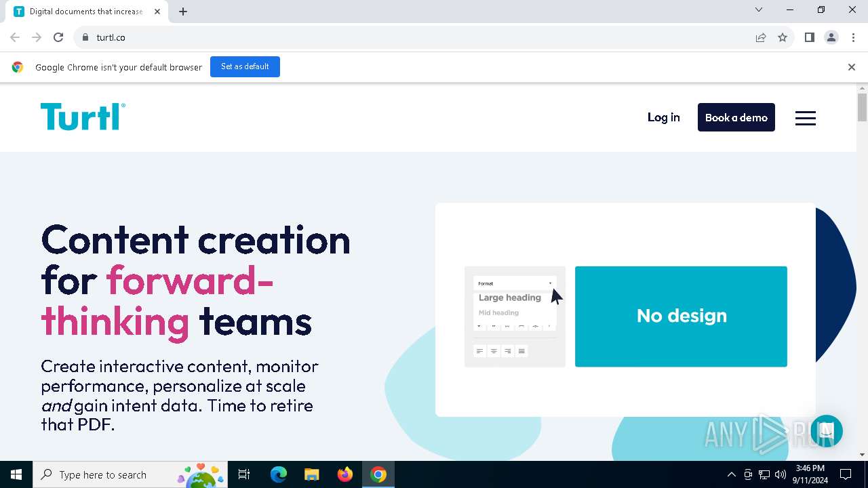Screen dimensions: 868x488
Task: Open the taskbar clock and date
Action: click(x=810, y=474)
